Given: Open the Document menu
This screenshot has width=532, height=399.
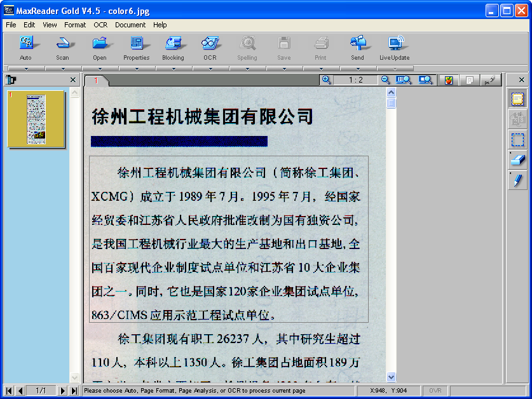Looking at the screenshot, I should pyautogui.click(x=130, y=25).
